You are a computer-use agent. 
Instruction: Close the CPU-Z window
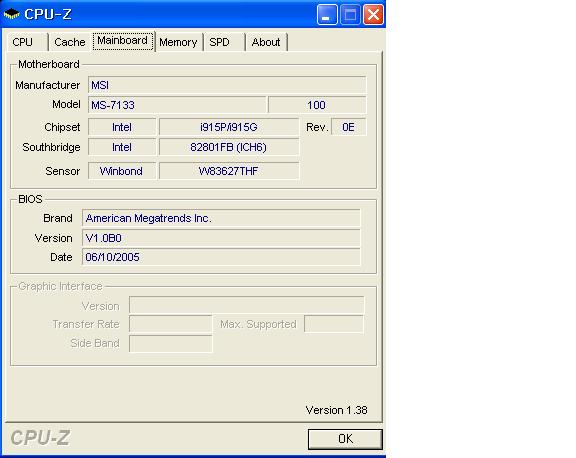tap(373, 14)
